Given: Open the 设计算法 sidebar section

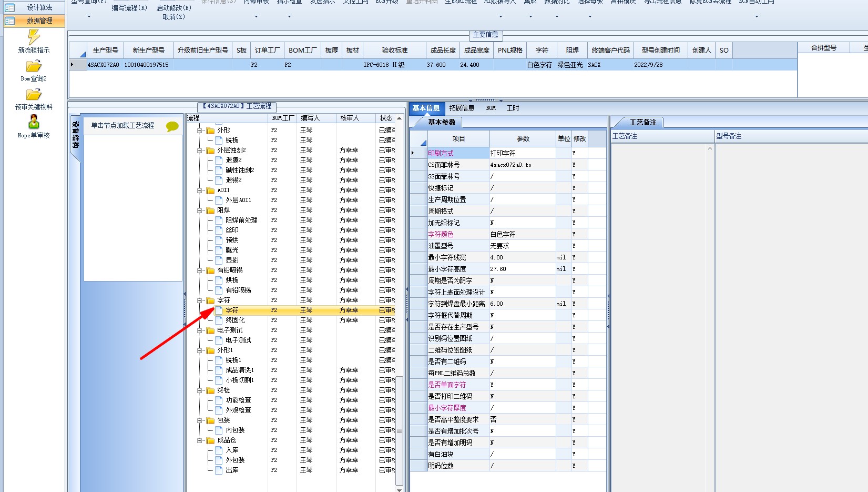Looking at the screenshot, I should point(34,7).
